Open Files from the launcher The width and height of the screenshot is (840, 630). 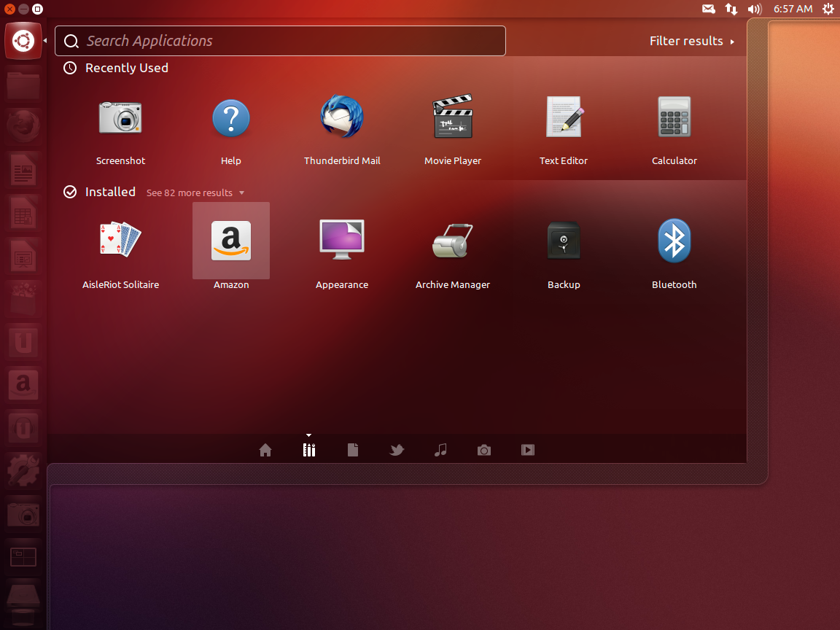(23, 84)
